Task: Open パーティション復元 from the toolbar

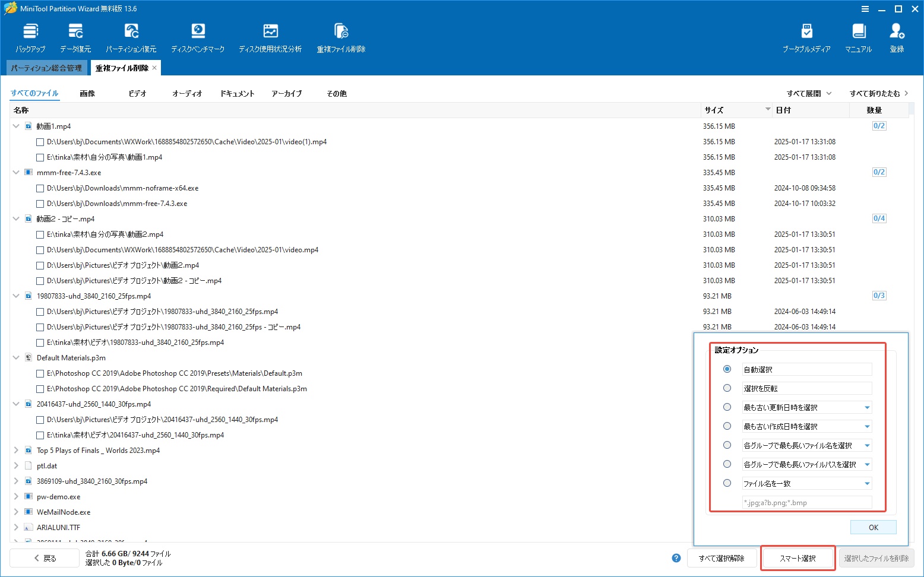Action: 131,36
